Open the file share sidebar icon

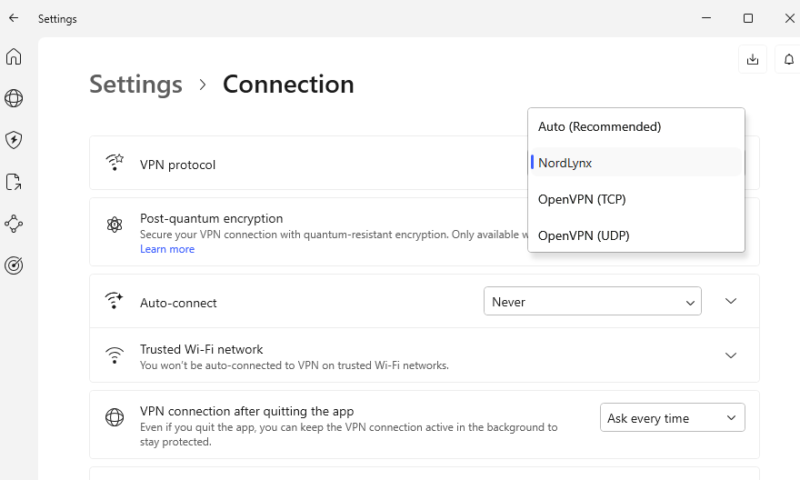click(x=14, y=182)
